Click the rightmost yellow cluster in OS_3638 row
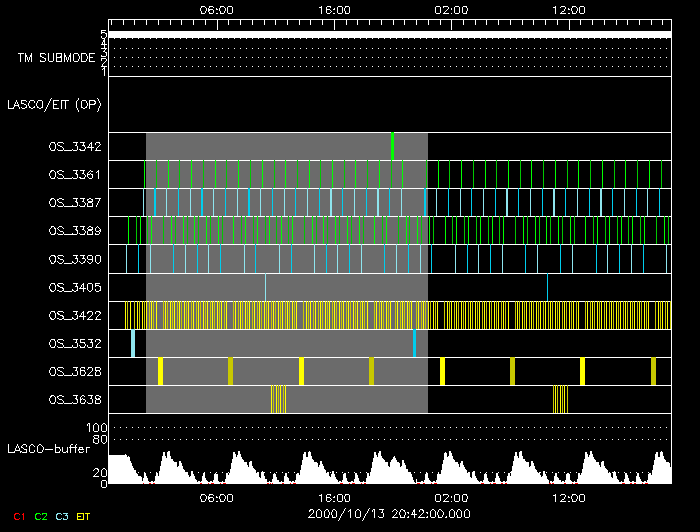Image resolution: width=700 pixels, height=532 pixels. [x=560, y=399]
